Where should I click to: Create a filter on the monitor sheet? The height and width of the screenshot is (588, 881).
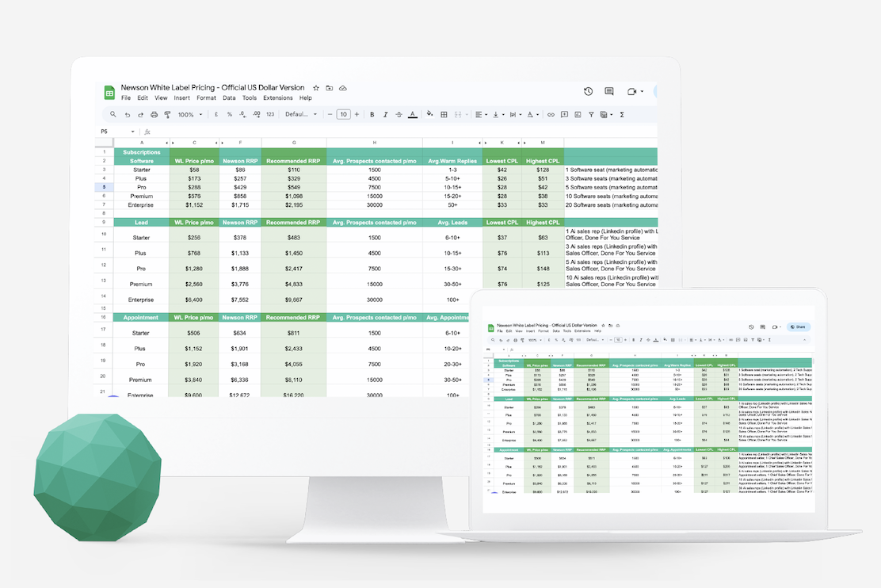click(x=591, y=115)
